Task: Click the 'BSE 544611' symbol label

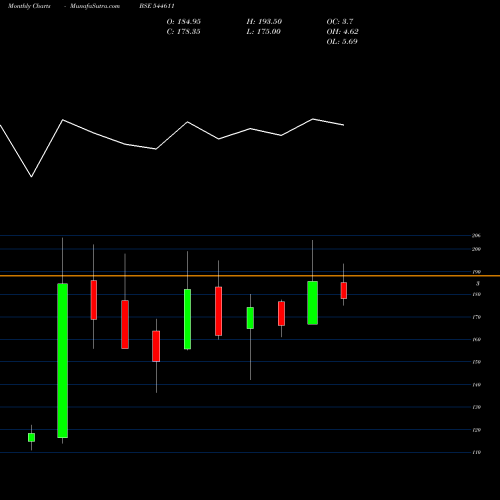Action: pyautogui.click(x=157, y=6)
